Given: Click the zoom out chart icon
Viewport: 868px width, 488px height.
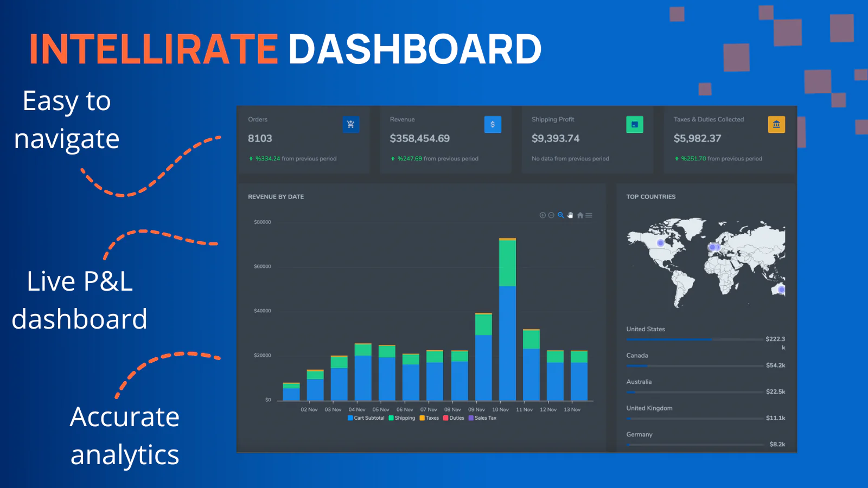Looking at the screenshot, I should coord(551,215).
